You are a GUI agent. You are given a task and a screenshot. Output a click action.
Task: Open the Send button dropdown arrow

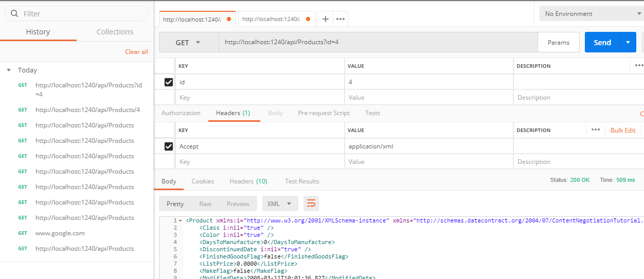point(628,43)
